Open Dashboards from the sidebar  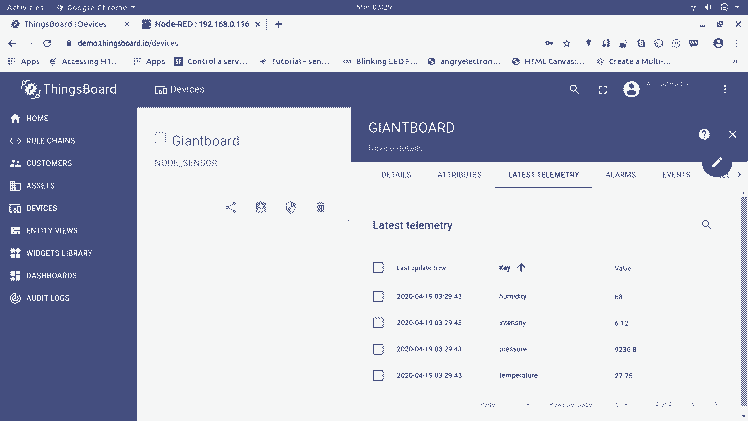click(x=43, y=275)
